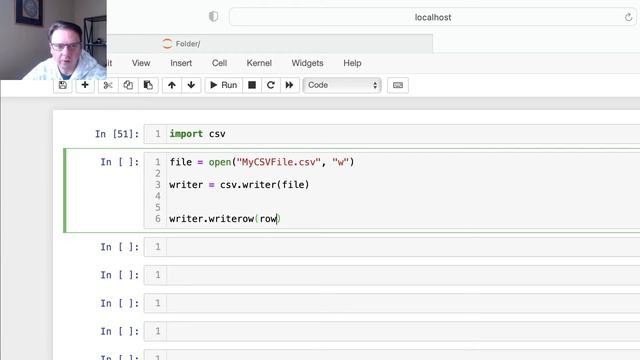Image resolution: width=640 pixels, height=360 pixels.
Task: Interrupt the kernel with the stop icon
Action: (x=252, y=85)
